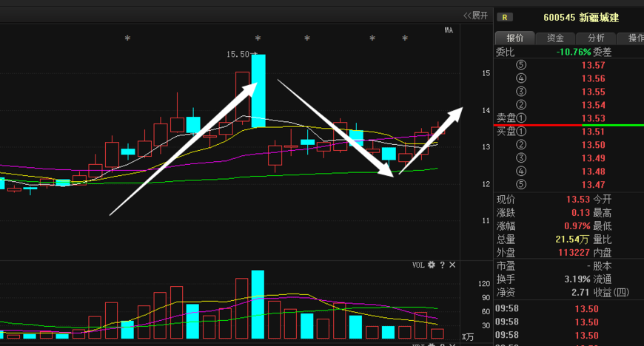Click the 净资 value 2.71
This screenshot has height=346, width=644.
tap(580, 292)
